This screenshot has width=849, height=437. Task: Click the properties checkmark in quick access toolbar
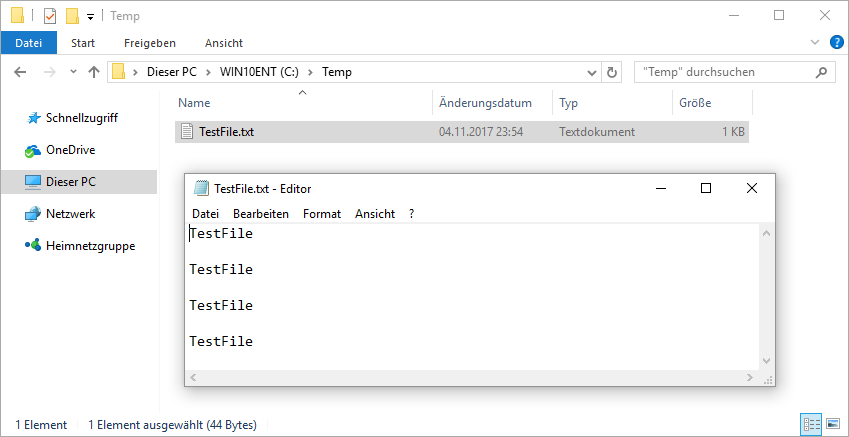click(x=49, y=16)
